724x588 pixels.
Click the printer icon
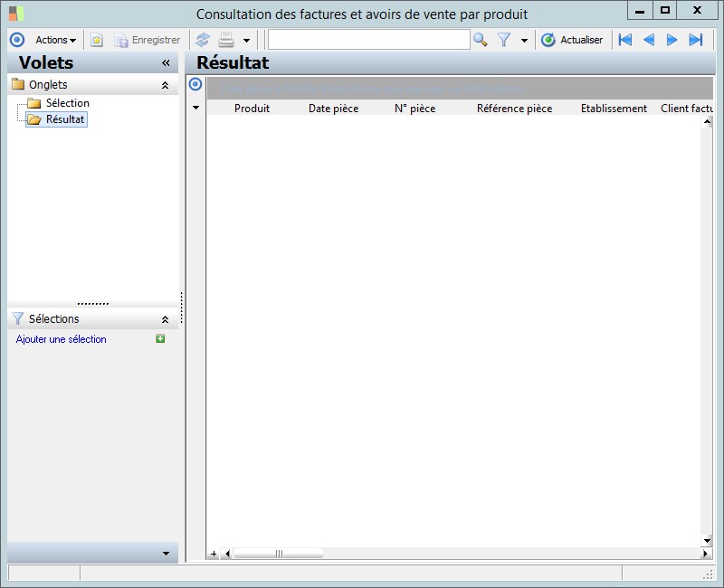click(x=226, y=40)
